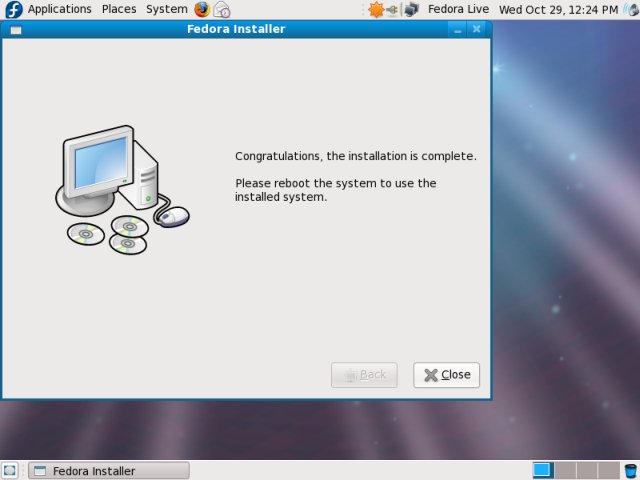Click the orange sun update notification icon
Screen dimensions: 640x480
(376, 9)
